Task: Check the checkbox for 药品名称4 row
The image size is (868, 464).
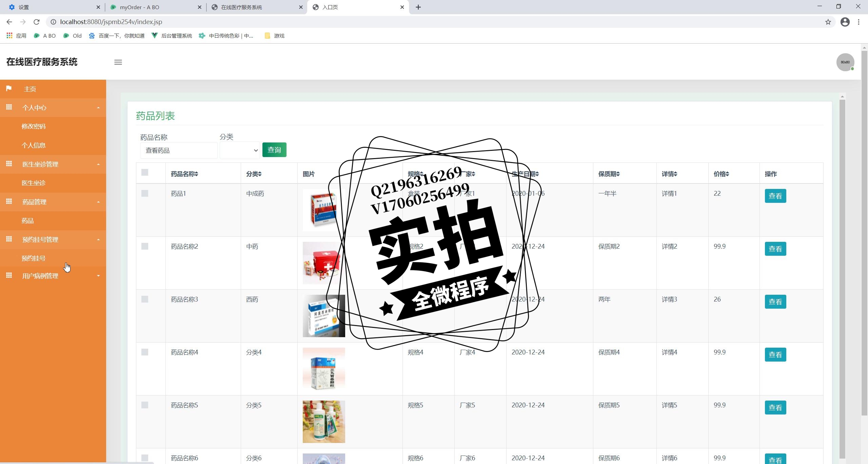Action: point(145,352)
